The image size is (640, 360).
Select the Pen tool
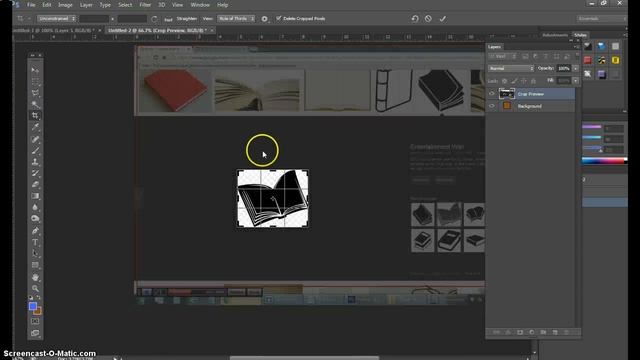tap(35, 231)
